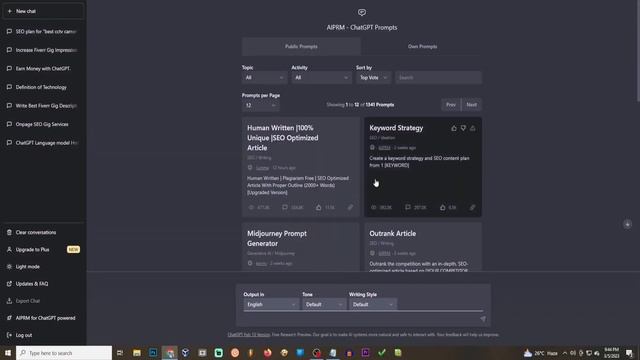Open the SEO plan conversation

point(43,31)
